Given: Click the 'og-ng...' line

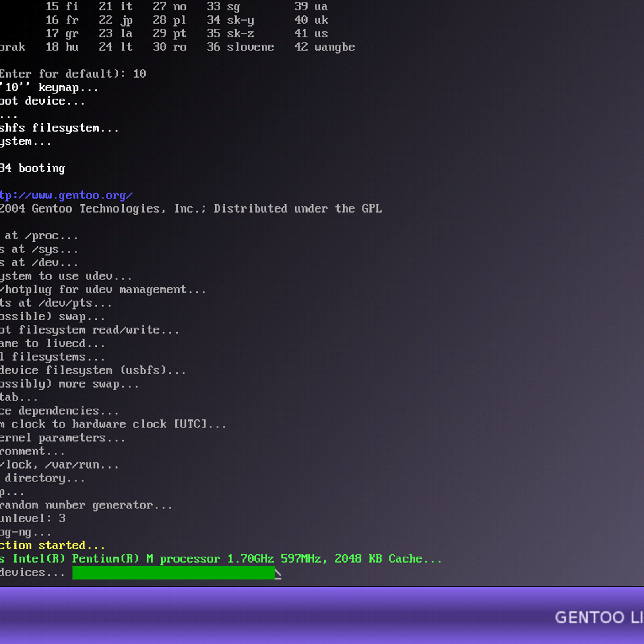Looking at the screenshot, I should pyautogui.click(x=26, y=533).
